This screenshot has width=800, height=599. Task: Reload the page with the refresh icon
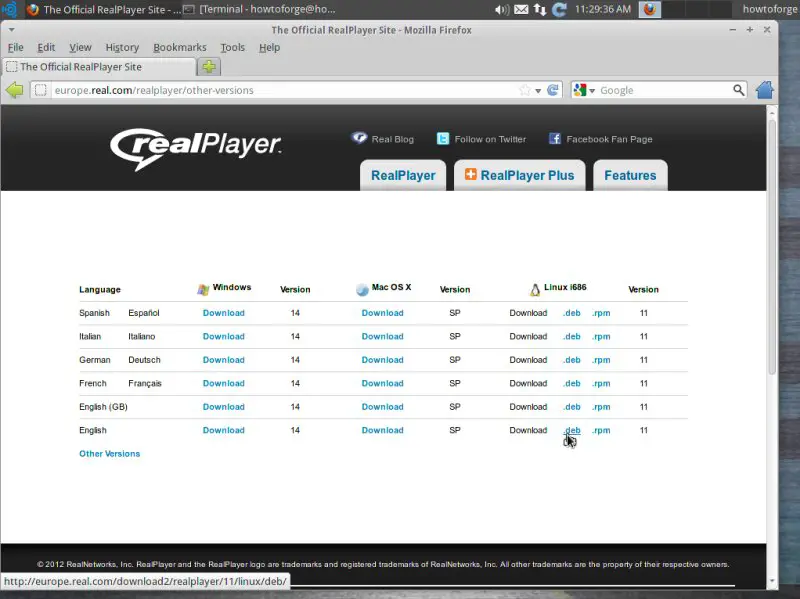(x=553, y=90)
